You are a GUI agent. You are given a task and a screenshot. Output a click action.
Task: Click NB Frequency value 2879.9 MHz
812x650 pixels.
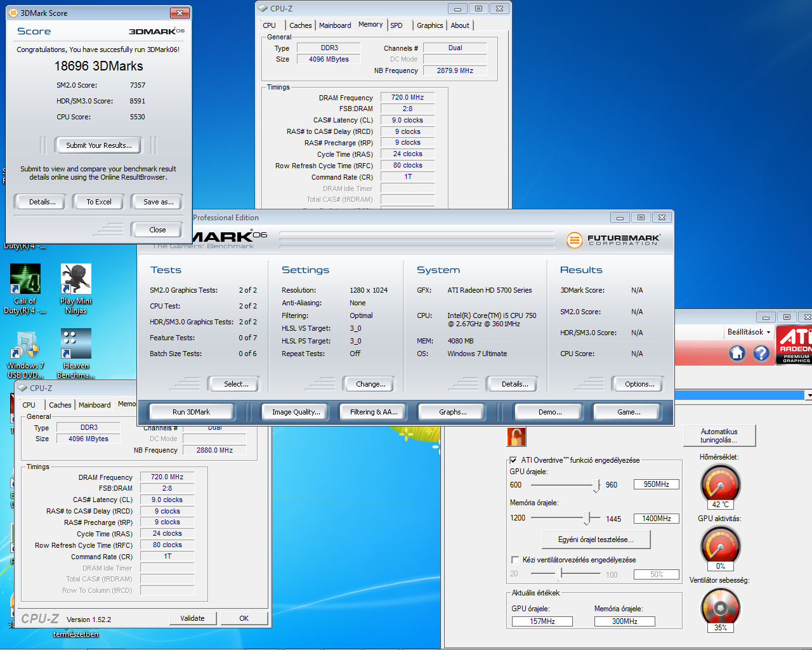[455, 70]
